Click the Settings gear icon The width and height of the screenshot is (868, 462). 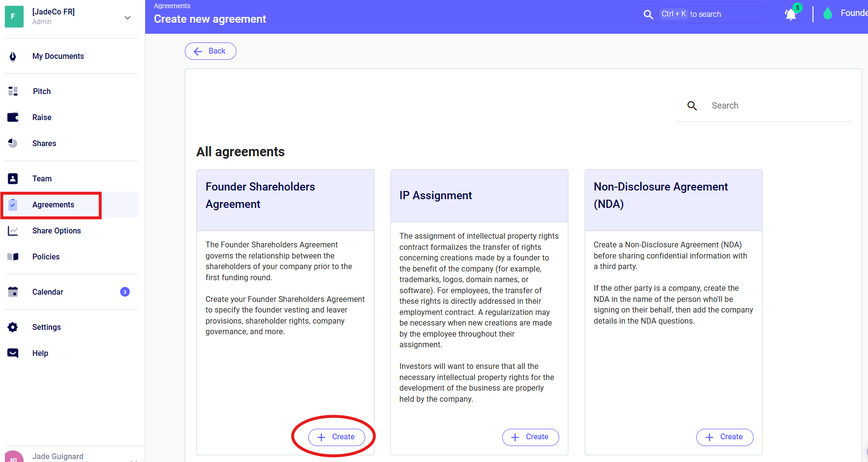13,327
